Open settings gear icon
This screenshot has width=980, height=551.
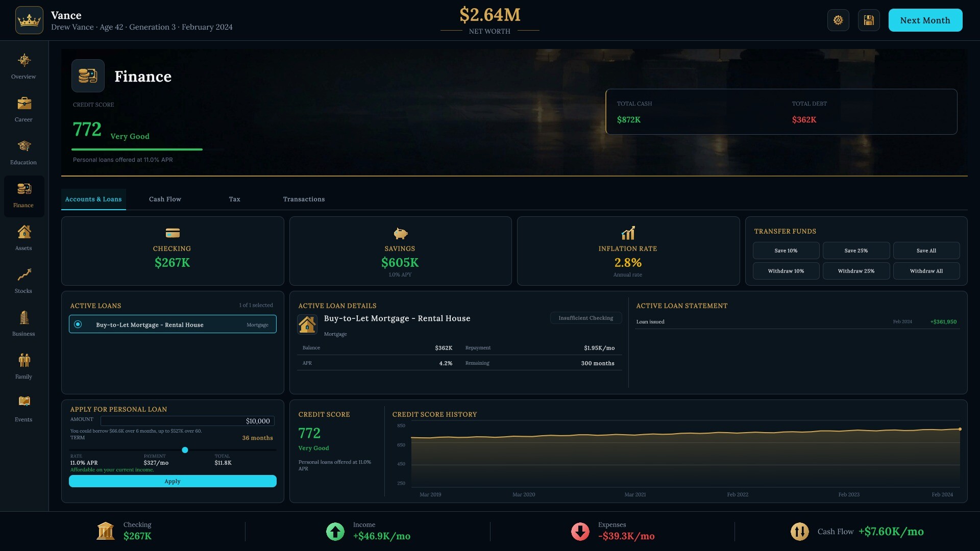click(838, 20)
